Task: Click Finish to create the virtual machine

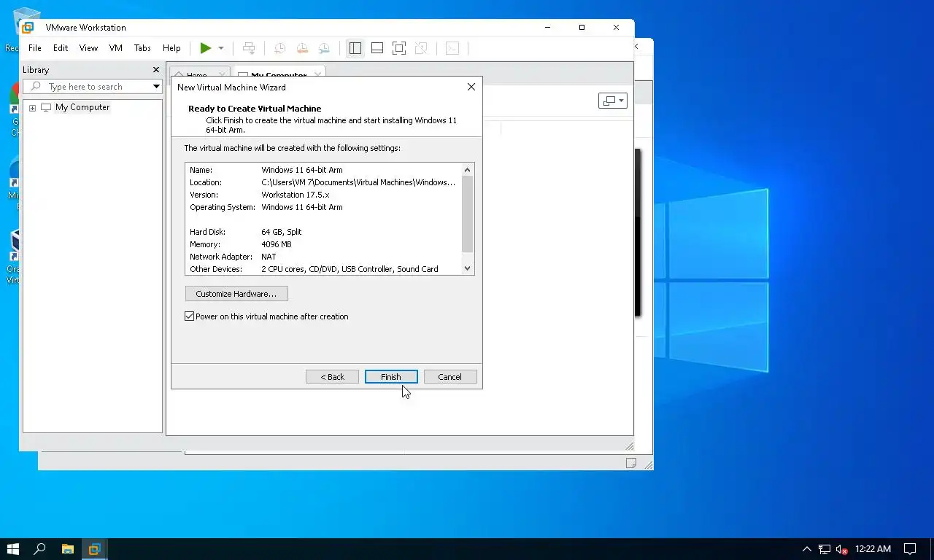Action: (391, 377)
